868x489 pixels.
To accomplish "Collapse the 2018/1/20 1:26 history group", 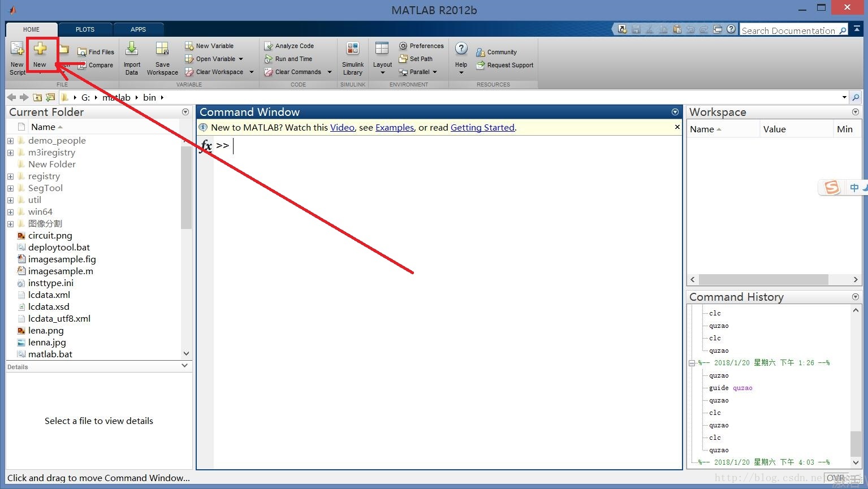I will (692, 363).
